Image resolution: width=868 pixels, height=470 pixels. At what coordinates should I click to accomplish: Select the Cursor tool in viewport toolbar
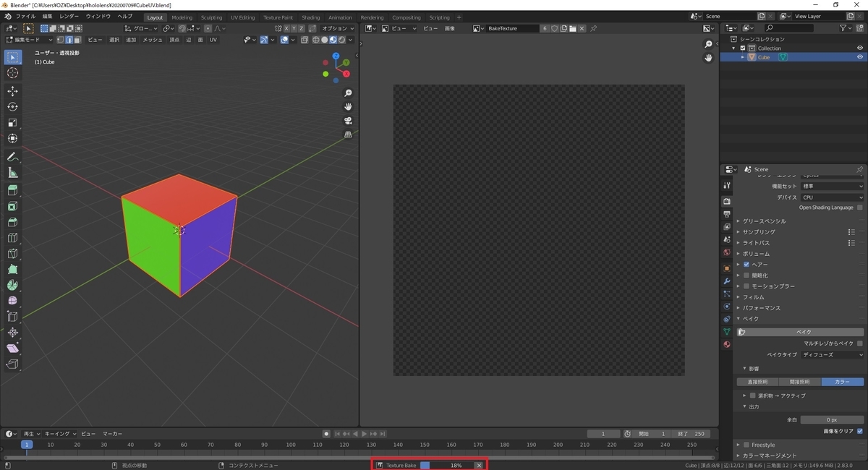12,73
